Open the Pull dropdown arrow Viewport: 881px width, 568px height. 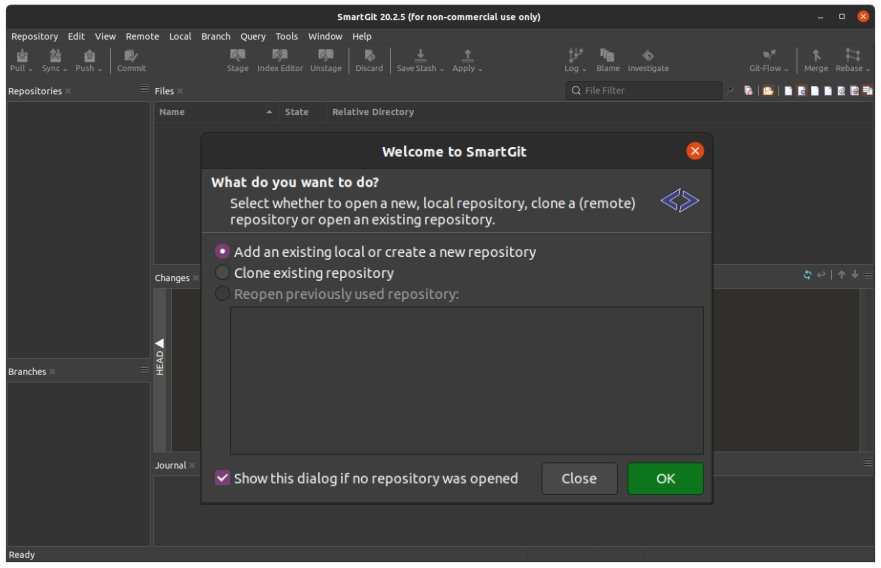[x=30, y=69]
